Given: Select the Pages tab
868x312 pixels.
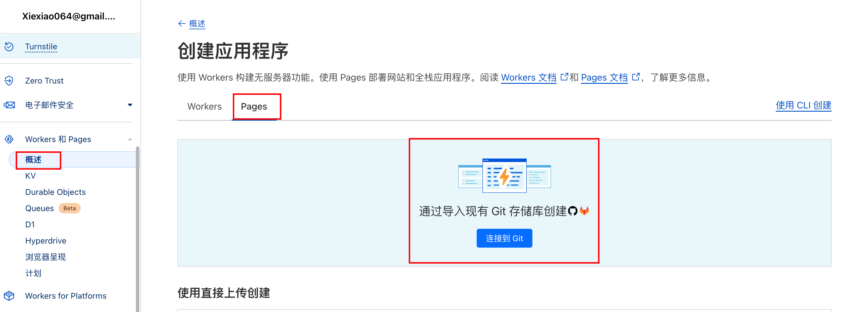Looking at the screenshot, I should click(x=254, y=106).
